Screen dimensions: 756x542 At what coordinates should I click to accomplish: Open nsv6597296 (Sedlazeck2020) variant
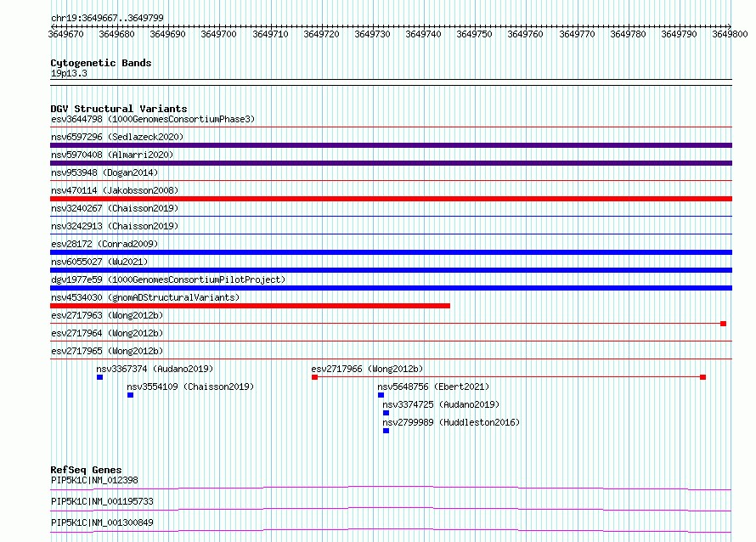117,137
